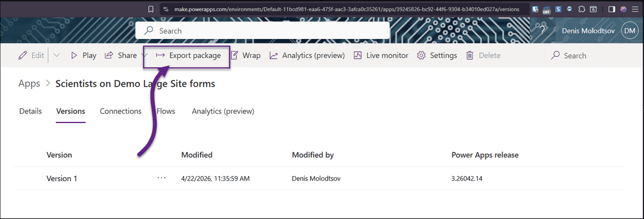Open the Flows tab
The image size is (644, 219).
pyautogui.click(x=166, y=111)
